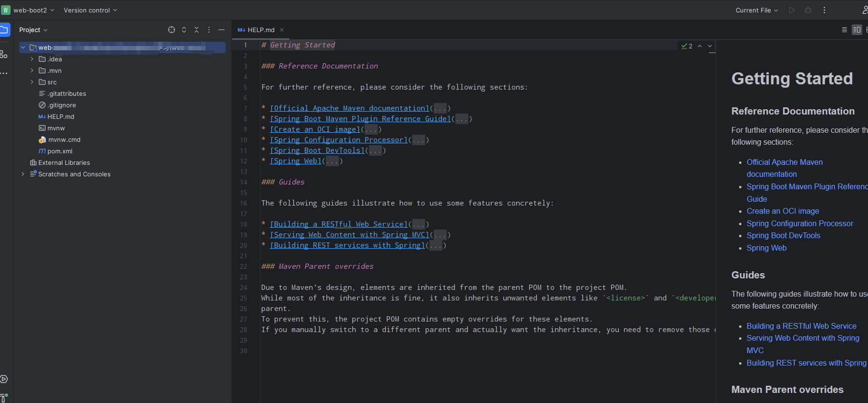Click Collapse All icon in Project panel
This screenshot has height=403, width=868.
197,30
